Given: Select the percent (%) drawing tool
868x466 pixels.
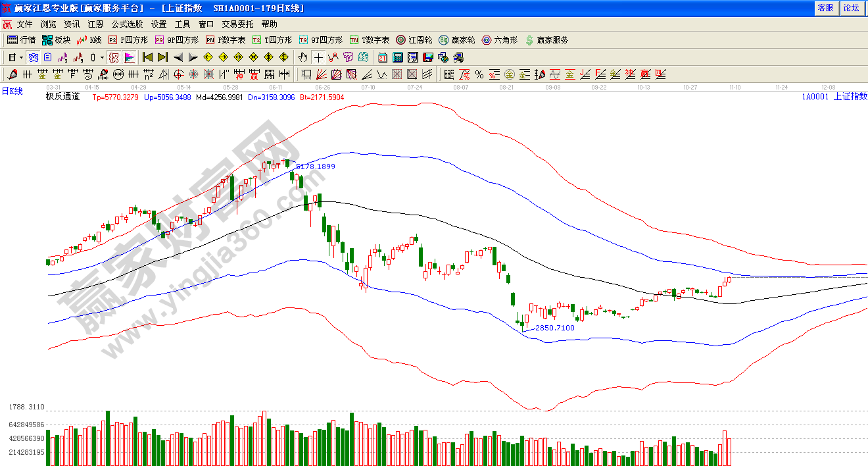Looking at the screenshot, I should (x=479, y=74).
